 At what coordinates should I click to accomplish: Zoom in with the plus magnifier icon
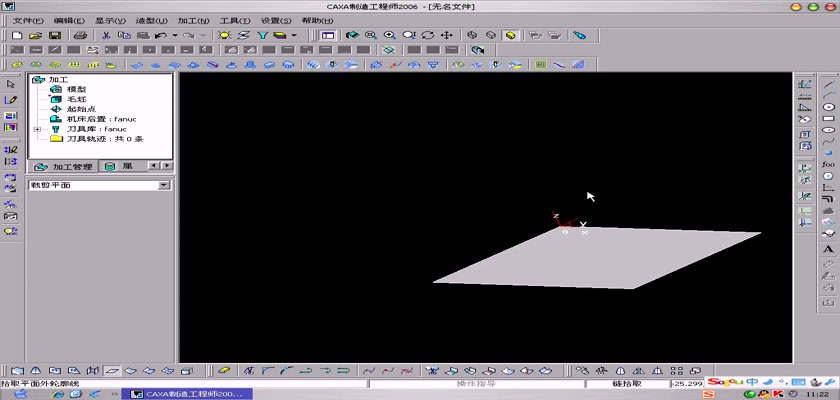[389, 35]
